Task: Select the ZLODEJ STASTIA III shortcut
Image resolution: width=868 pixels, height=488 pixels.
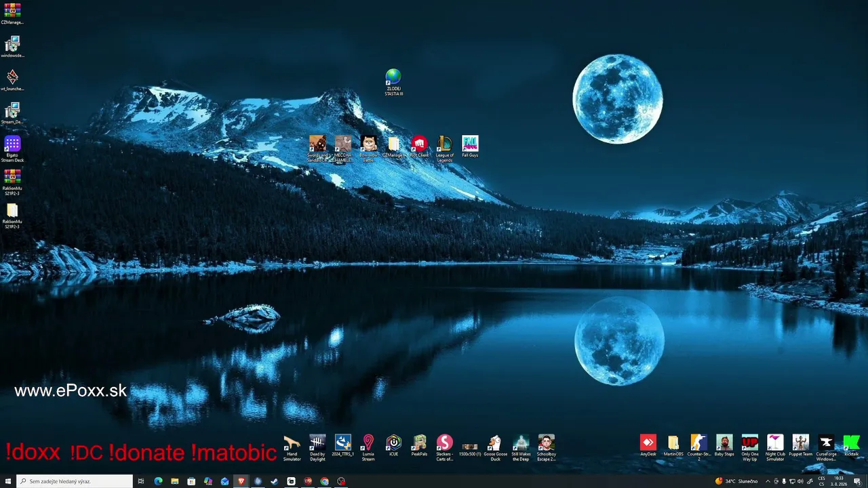Action: tap(393, 82)
